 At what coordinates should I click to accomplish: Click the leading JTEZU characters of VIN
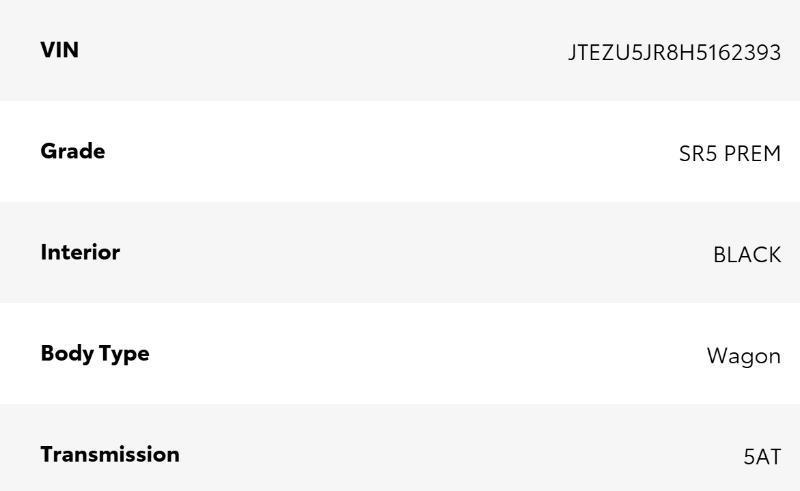pos(599,52)
